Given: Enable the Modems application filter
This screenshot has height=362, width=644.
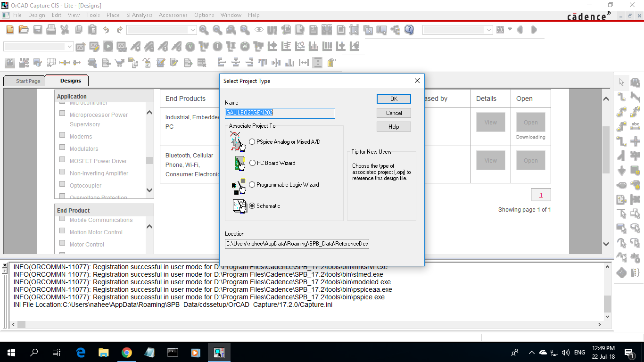Looking at the screenshot, I should [x=62, y=136].
